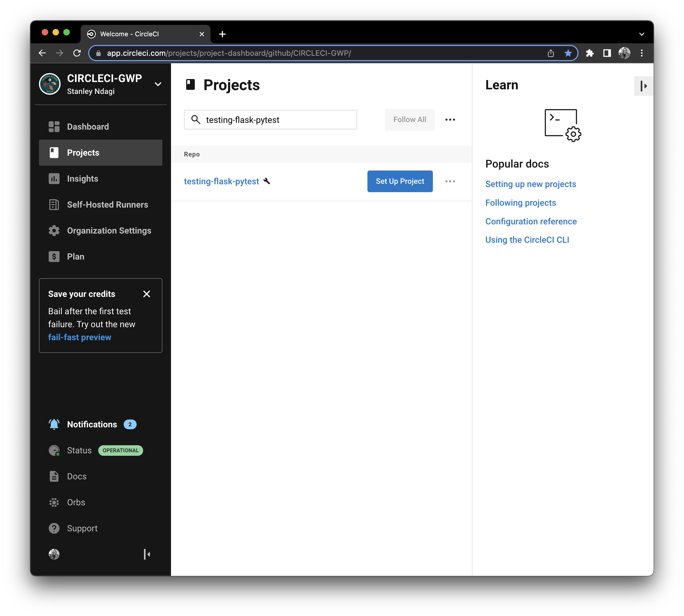The width and height of the screenshot is (684, 616).
Task: Open the Dashboard from sidebar
Action: [x=88, y=127]
